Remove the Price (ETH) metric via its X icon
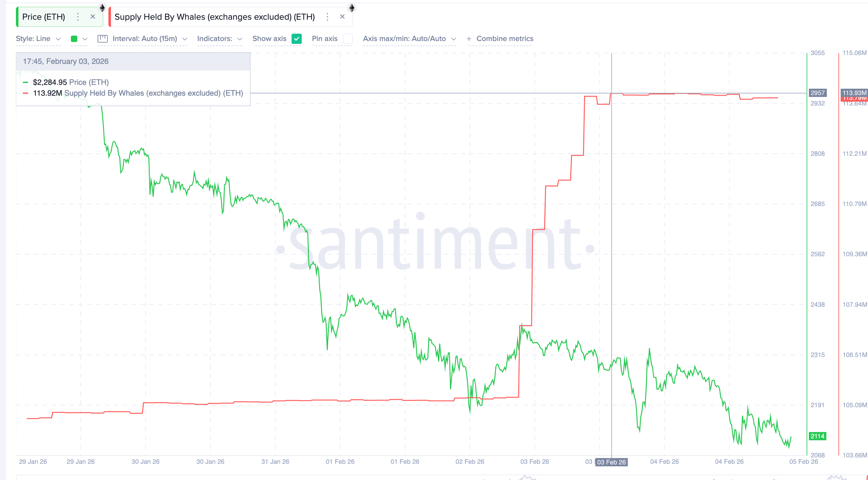The height and width of the screenshot is (480, 868). point(93,16)
